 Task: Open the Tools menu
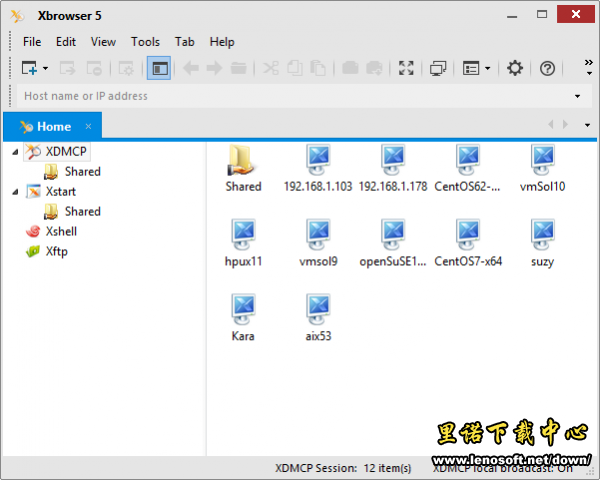[145, 42]
